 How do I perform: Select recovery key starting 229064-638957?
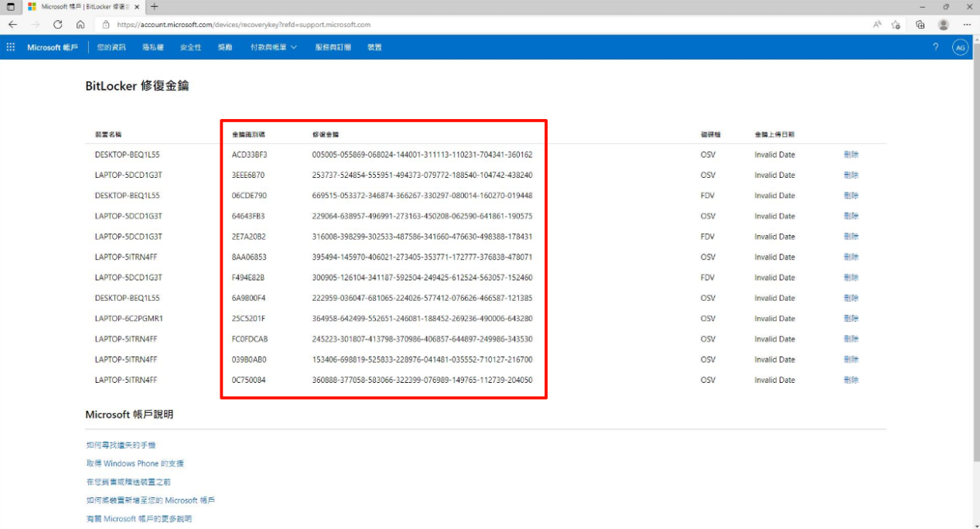pyautogui.click(x=422, y=216)
